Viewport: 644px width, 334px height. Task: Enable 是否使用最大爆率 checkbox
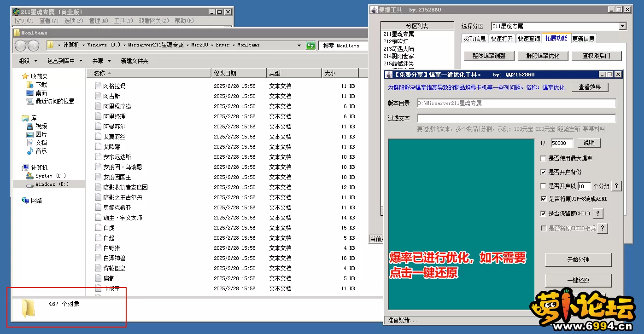544,158
